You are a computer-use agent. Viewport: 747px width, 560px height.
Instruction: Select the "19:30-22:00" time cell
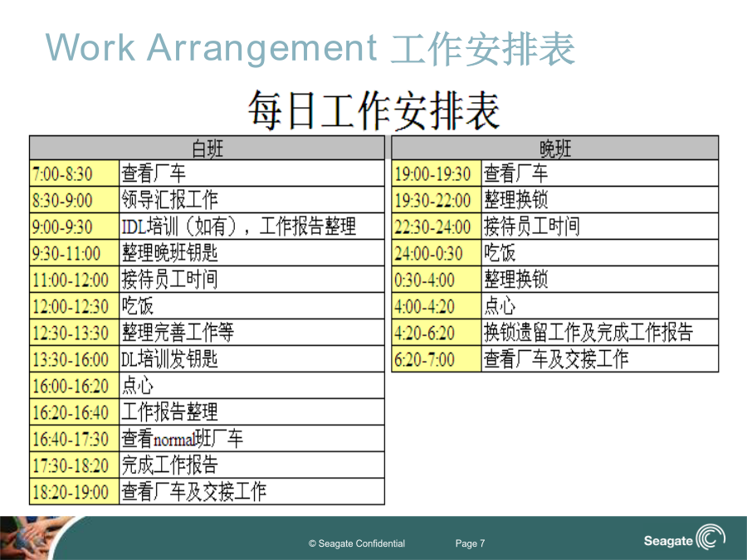point(437,200)
